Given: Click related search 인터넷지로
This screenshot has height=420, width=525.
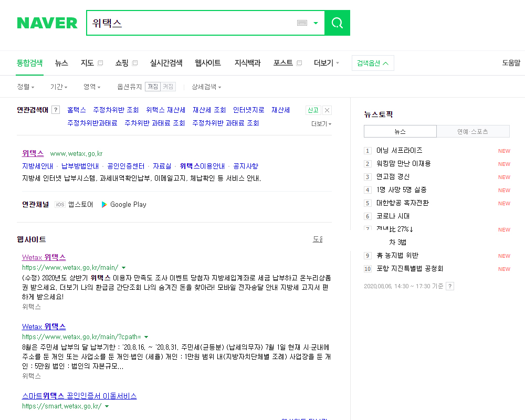Looking at the screenshot, I should (x=249, y=110).
